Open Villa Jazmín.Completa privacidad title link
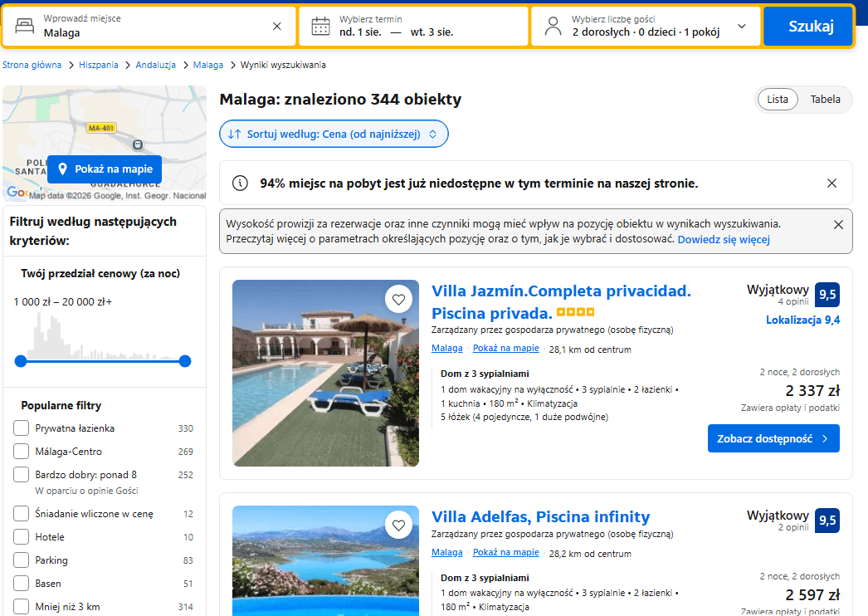This screenshot has width=868, height=616. click(x=561, y=302)
